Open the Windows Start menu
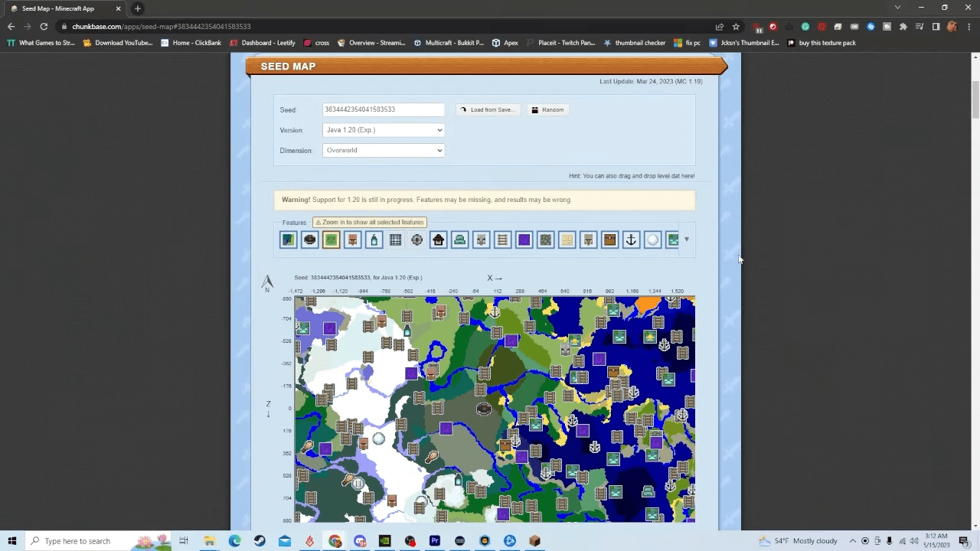This screenshot has width=980, height=551. point(12,541)
